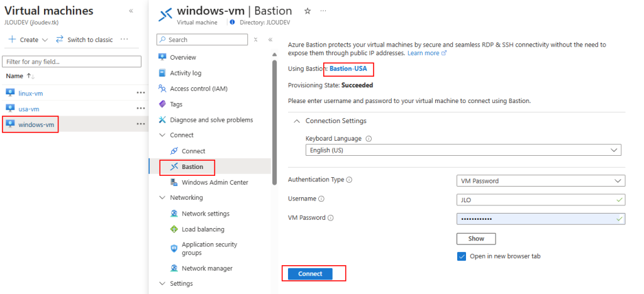644x294 pixels.
Task: Select windows-vm in the list
Action: click(36, 124)
